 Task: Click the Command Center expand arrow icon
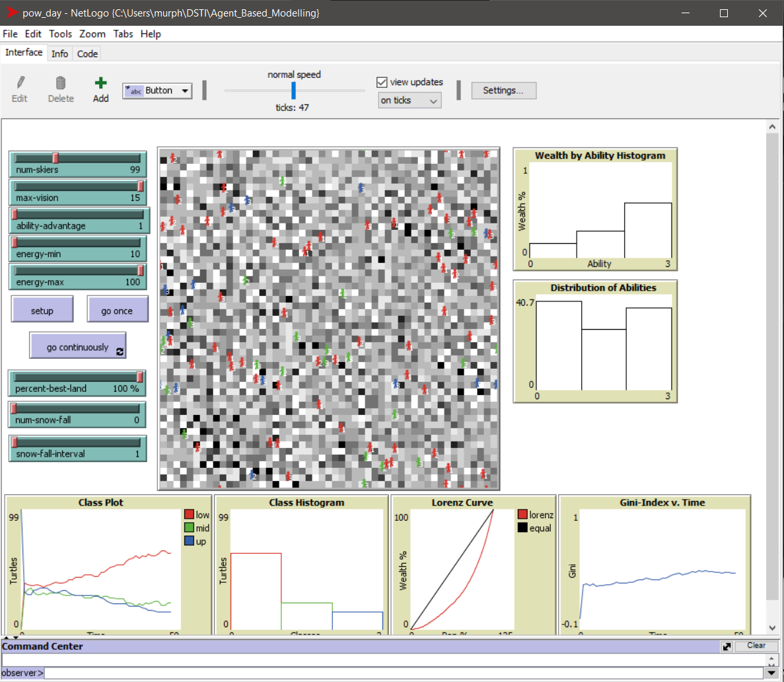tap(727, 646)
